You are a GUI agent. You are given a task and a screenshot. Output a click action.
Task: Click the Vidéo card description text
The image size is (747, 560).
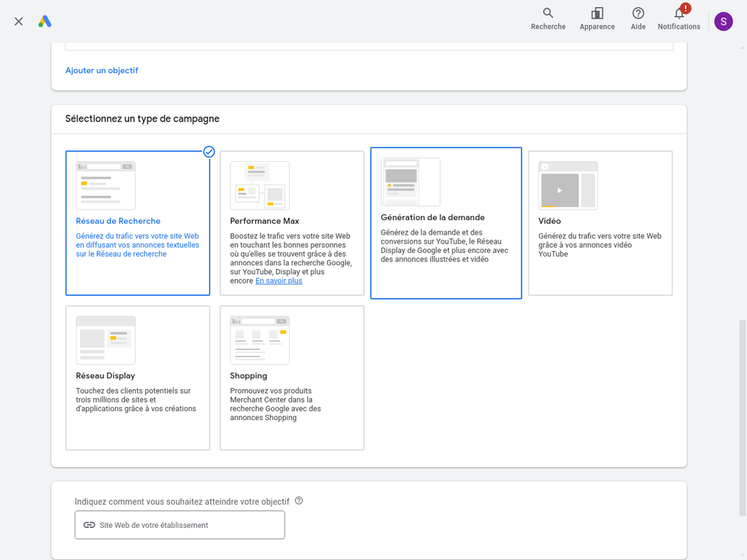click(x=600, y=245)
